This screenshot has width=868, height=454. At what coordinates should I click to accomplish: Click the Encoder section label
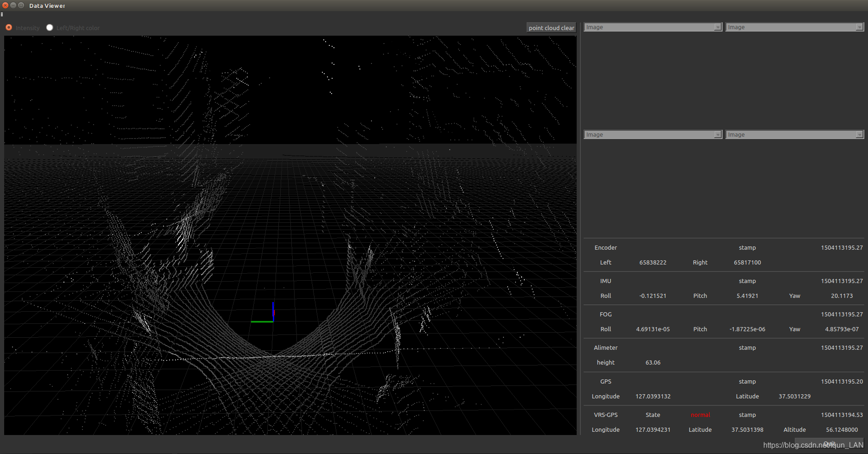(x=605, y=248)
